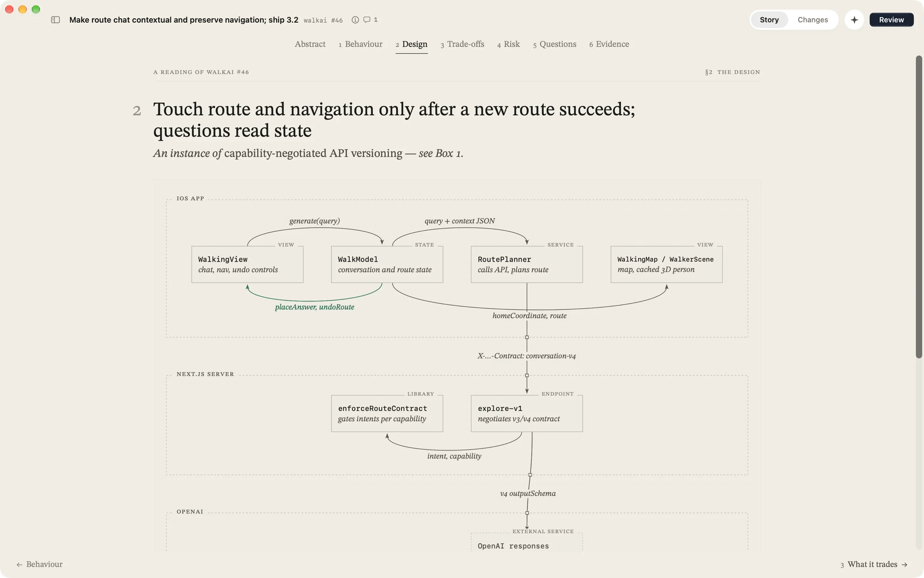Select the WalkingView diagram node
924x578 pixels.
pos(247,264)
